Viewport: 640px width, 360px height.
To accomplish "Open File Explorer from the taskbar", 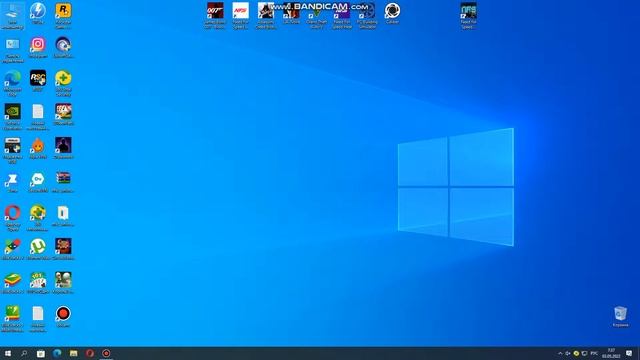I will pyautogui.click(x=73, y=353).
